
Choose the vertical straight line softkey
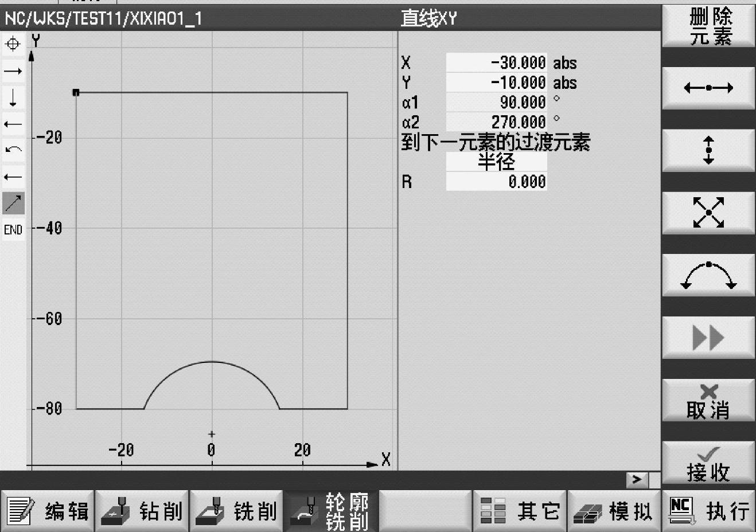pos(708,150)
